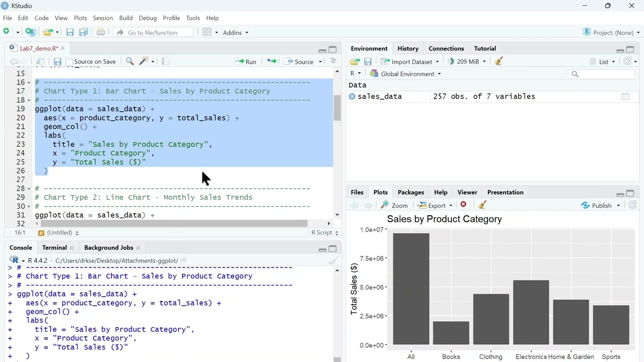Switch to the Terminal tab
Image resolution: width=644 pixels, height=362 pixels.
tap(54, 247)
